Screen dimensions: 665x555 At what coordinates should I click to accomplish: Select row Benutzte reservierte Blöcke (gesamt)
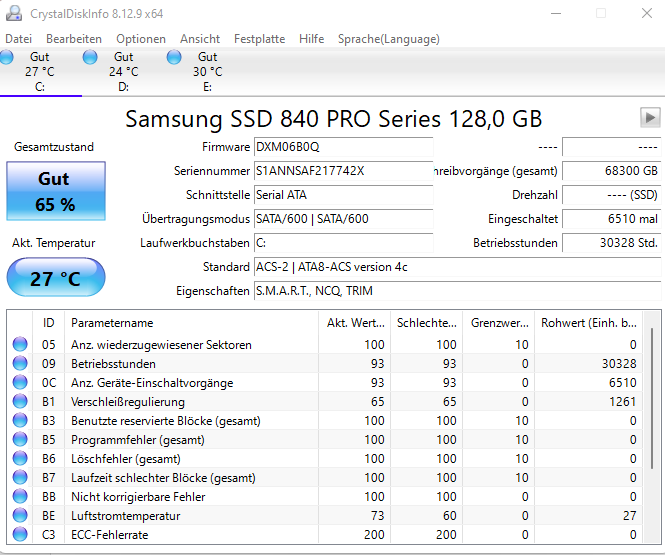click(325, 421)
